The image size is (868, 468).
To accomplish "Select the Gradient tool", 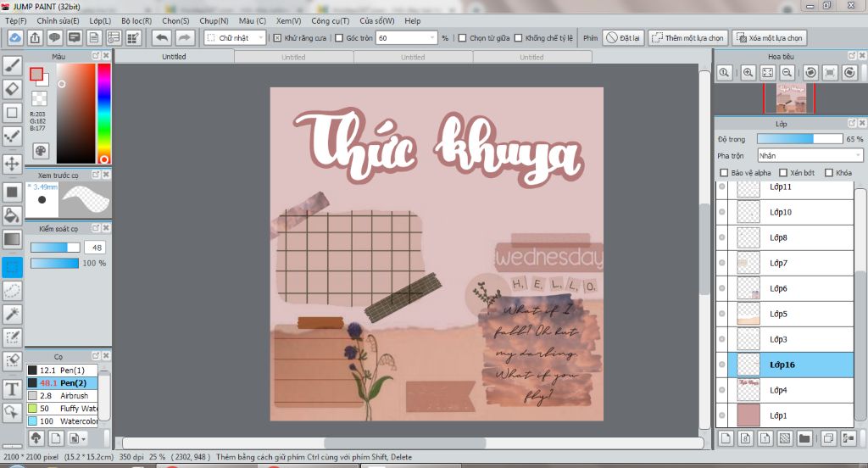I will pos(12,239).
